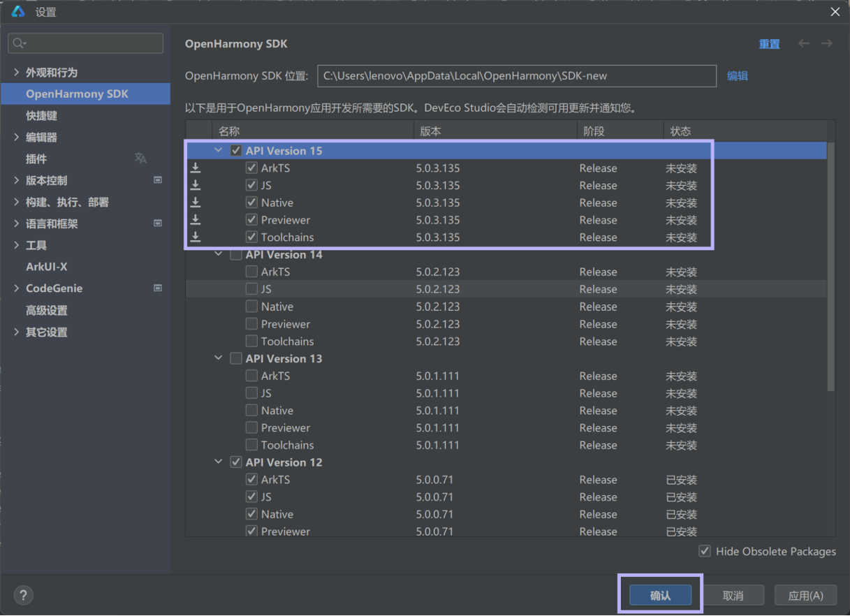Click the download icon beside Previewer 5.0.3.135
The height and width of the screenshot is (616, 850).
[196, 219]
